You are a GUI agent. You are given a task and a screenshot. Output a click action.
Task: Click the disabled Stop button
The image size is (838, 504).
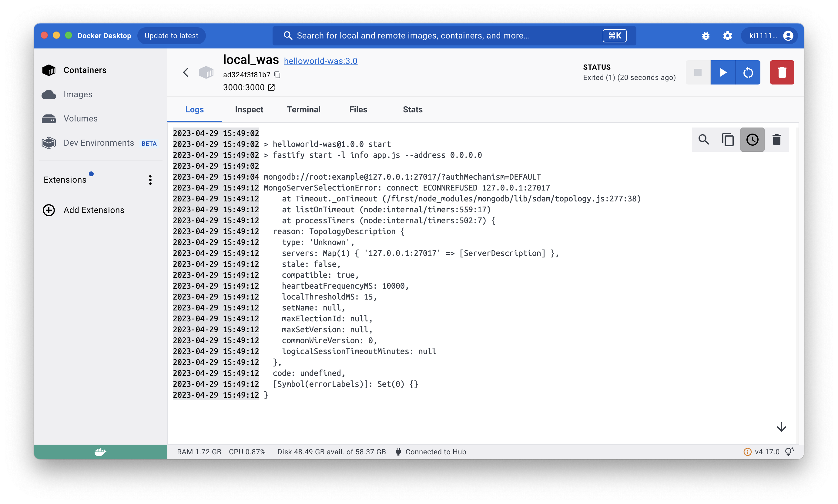[x=698, y=72]
